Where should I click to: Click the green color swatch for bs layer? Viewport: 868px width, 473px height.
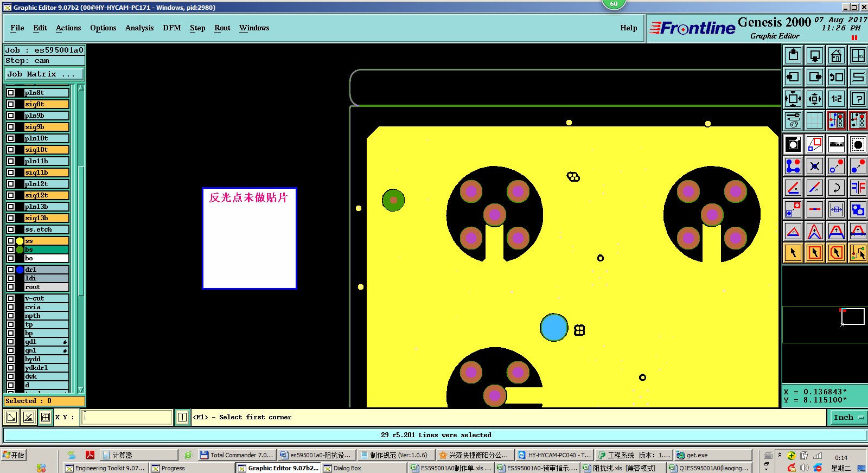pyautogui.click(x=20, y=250)
